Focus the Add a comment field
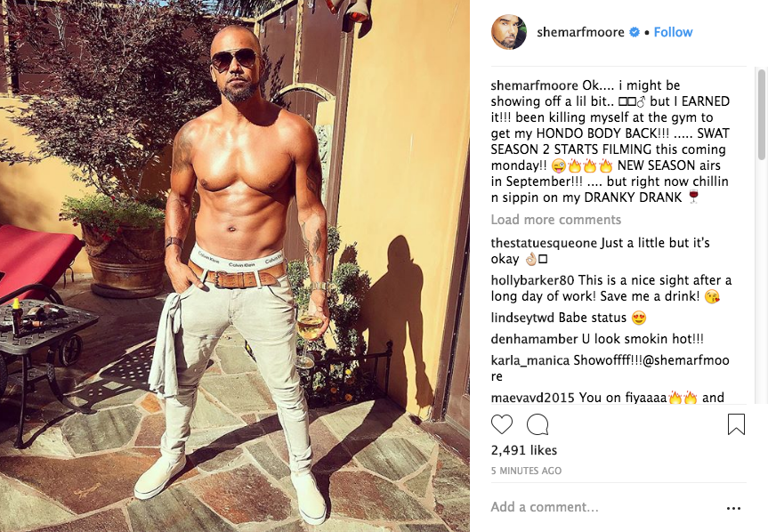This screenshot has width=768, height=532. point(603,507)
